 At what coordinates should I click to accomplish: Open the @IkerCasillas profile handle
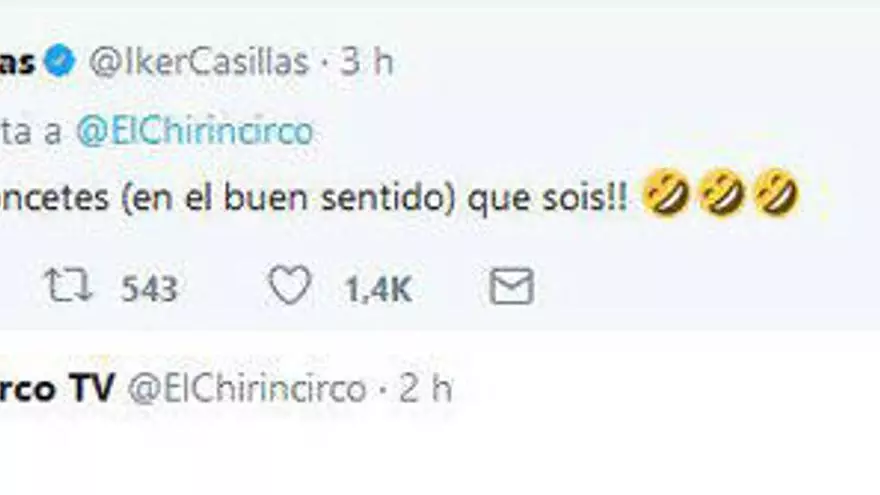coord(199,63)
